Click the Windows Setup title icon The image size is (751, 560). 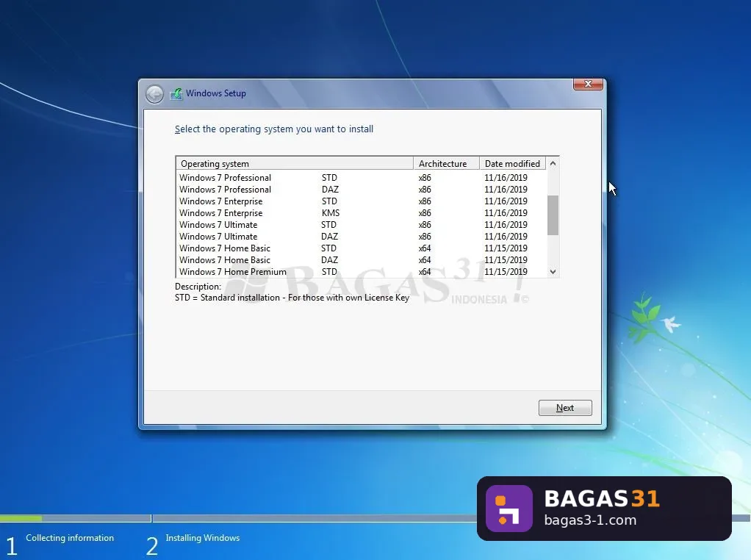point(176,93)
